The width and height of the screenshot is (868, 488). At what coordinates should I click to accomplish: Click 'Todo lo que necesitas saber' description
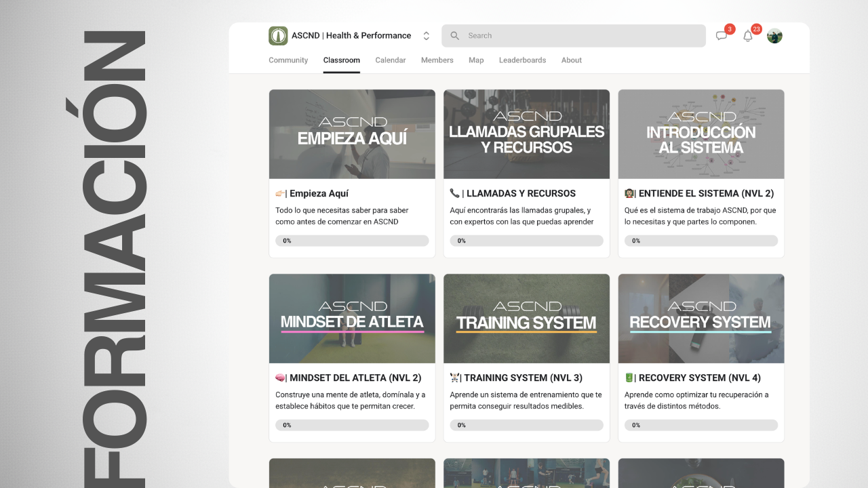pyautogui.click(x=342, y=216)
